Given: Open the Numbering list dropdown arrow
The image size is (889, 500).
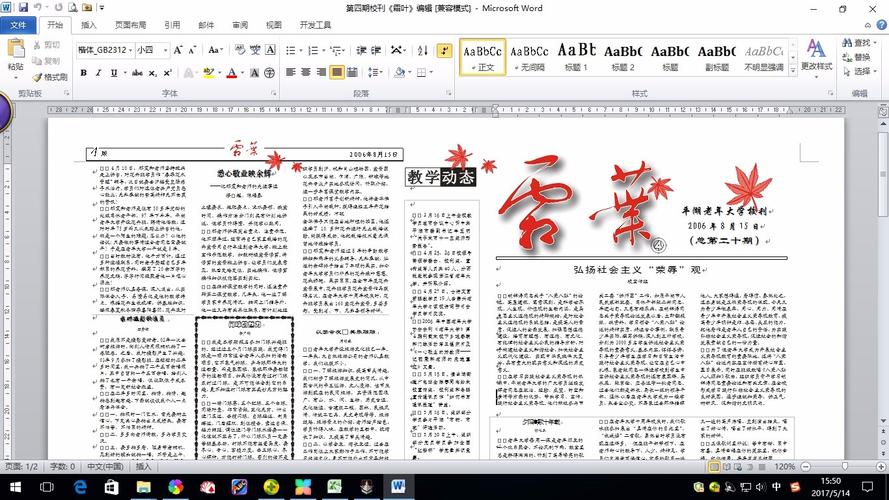Looking at the screenshot, I should [323, 50].
